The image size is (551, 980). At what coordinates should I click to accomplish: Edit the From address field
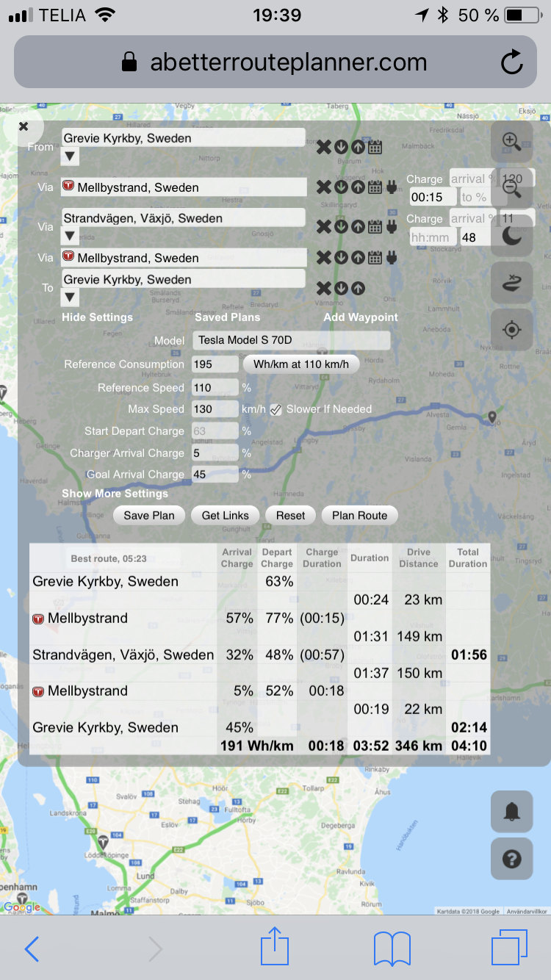(183, 138)
